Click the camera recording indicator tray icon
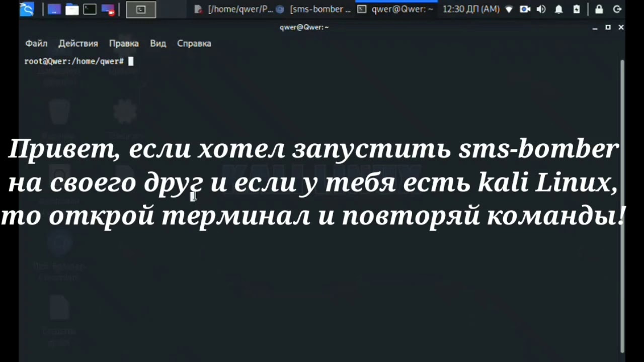This screenshot has width=644, height=362. [x=525, y=9]
